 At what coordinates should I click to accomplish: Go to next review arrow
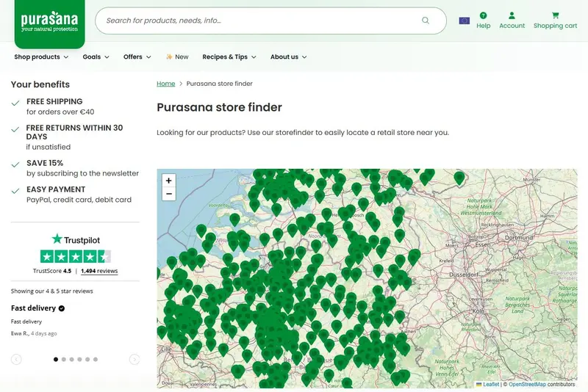pos(135,360)
